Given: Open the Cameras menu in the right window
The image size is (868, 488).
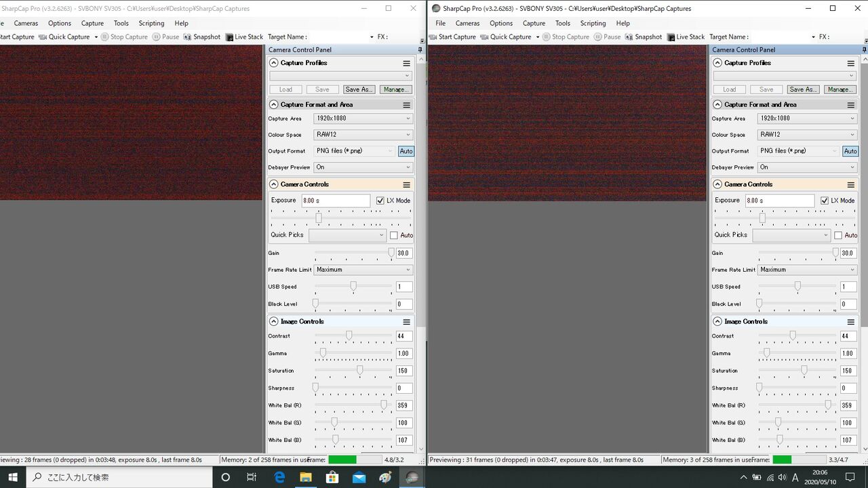Looking at the screenshot, I should click(467, 23).
